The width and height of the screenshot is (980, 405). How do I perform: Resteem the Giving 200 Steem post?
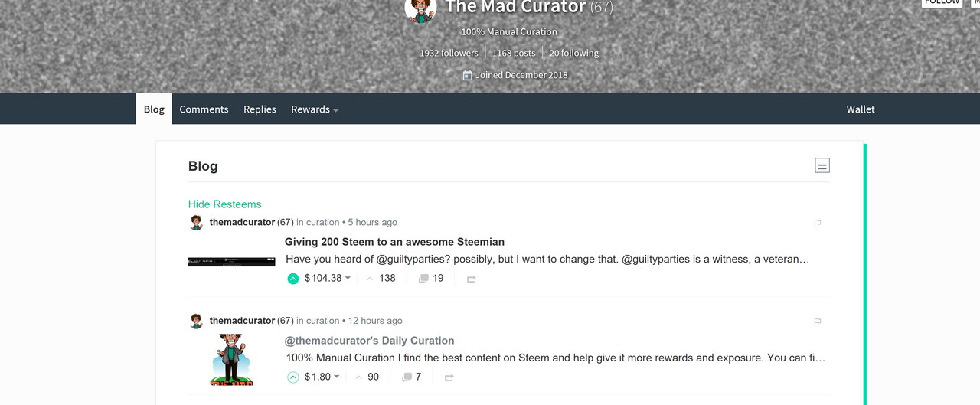471,279
